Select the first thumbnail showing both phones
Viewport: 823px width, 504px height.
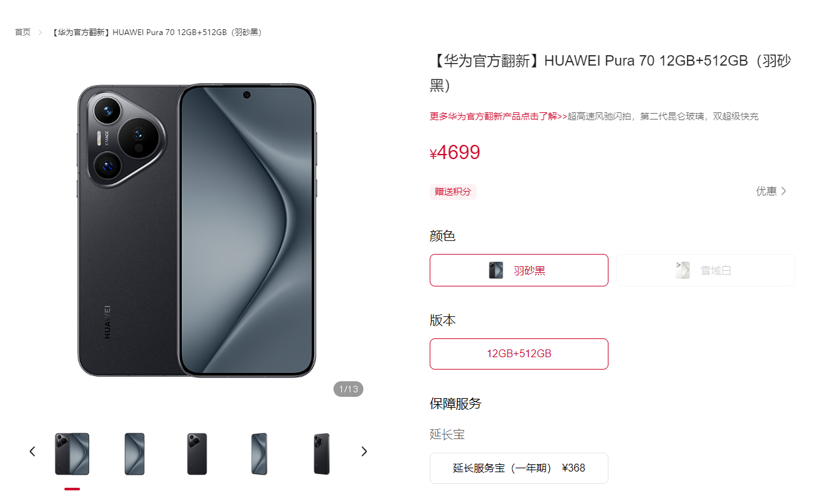pyautogui.click(x=72, y=454)
